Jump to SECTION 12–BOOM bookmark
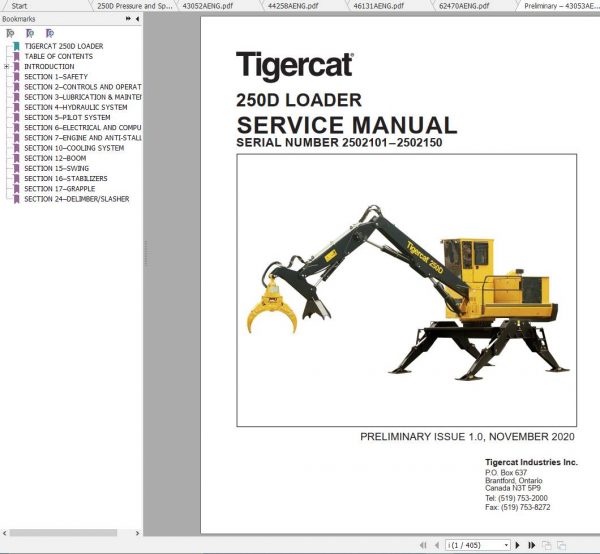This screenshot has width=600, height=554. tap(55, 158)
